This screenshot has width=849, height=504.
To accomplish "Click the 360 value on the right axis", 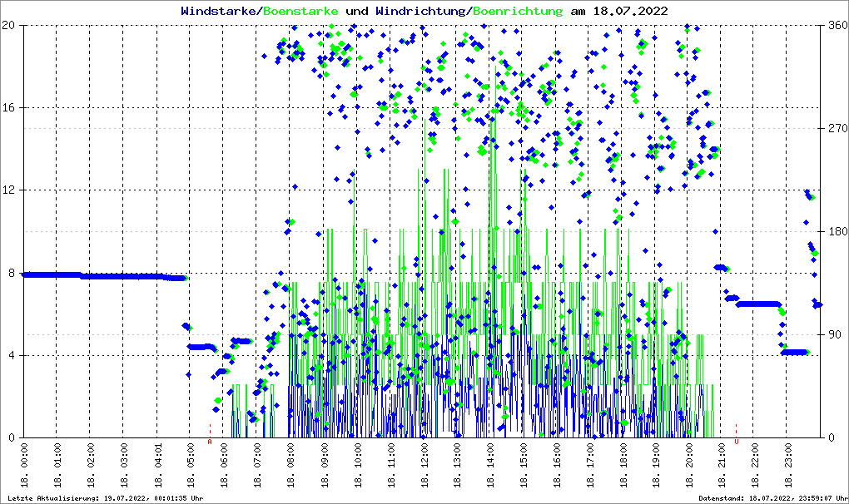I will 837,26.
